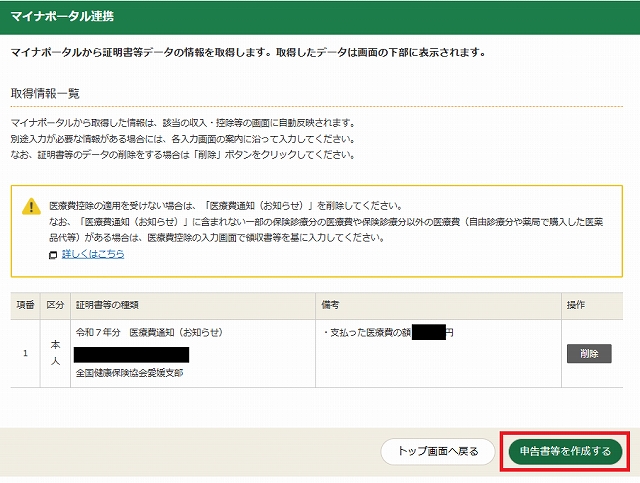640x483 pixels.
Task: Click the 区分 column header
Action: tap(56, 304)
